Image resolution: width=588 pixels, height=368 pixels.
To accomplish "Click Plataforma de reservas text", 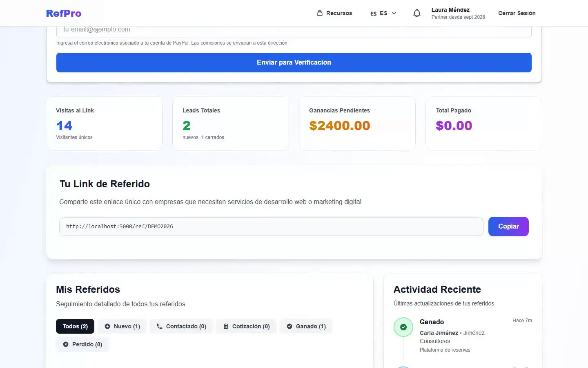I will pos(445,350).
